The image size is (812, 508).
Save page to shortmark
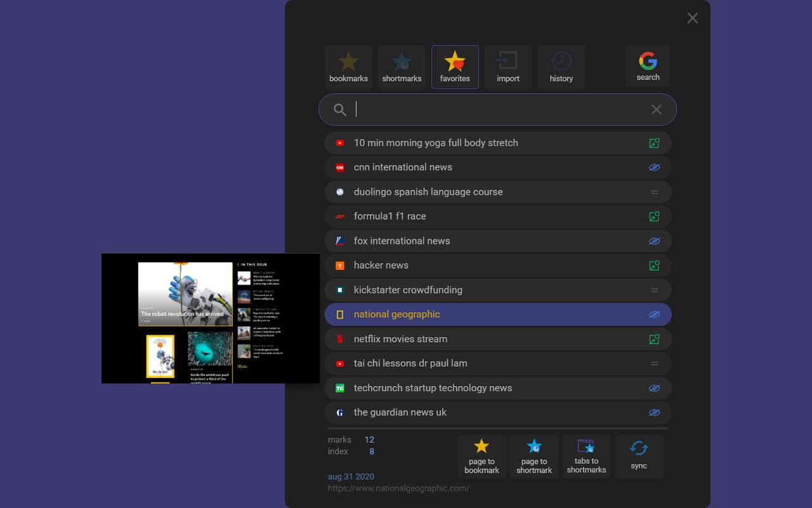534,456
